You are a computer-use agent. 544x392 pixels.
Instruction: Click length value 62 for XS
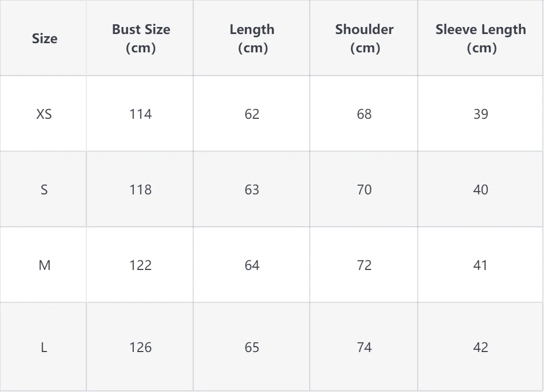tap(252, 114)
